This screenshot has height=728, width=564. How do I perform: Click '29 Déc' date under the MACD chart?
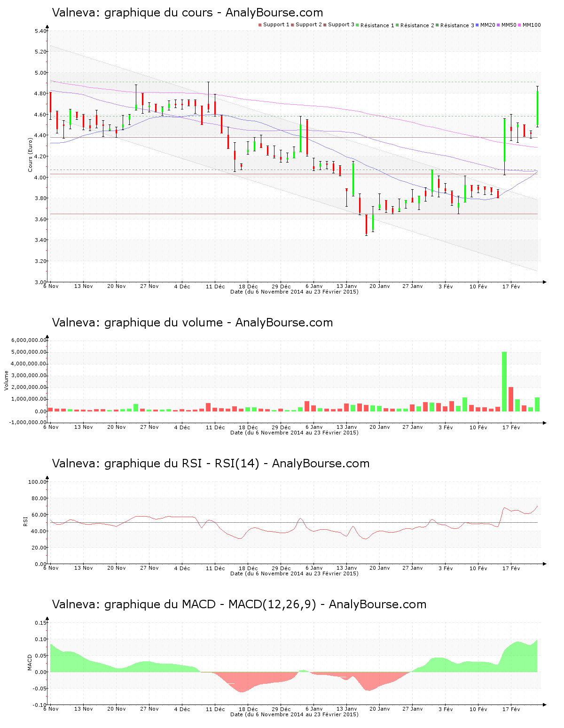[281, 709]
